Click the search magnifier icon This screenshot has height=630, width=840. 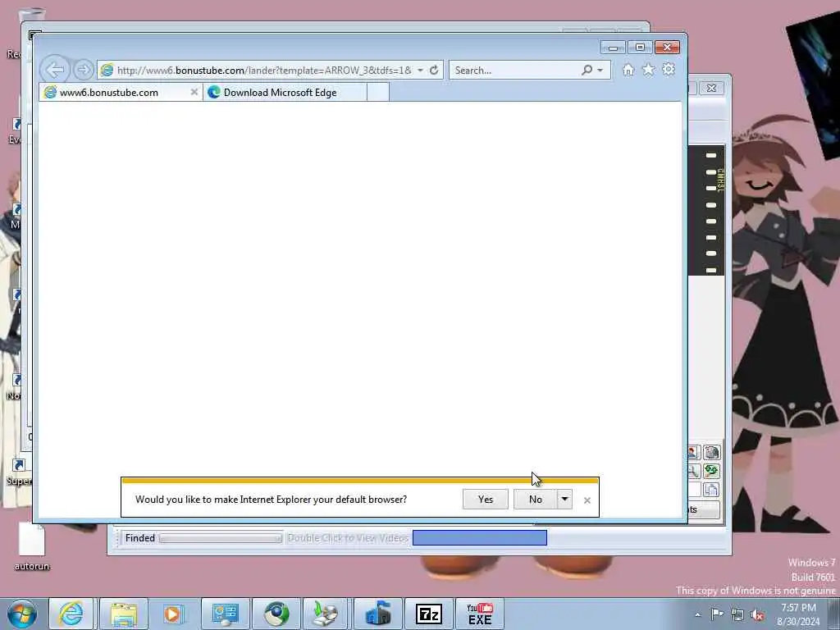tap(587, 71)
